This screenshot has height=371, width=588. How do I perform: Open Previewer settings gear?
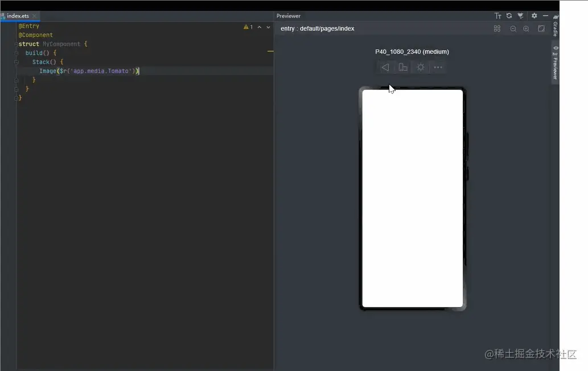pyautogui.click(x=534, y=16)
